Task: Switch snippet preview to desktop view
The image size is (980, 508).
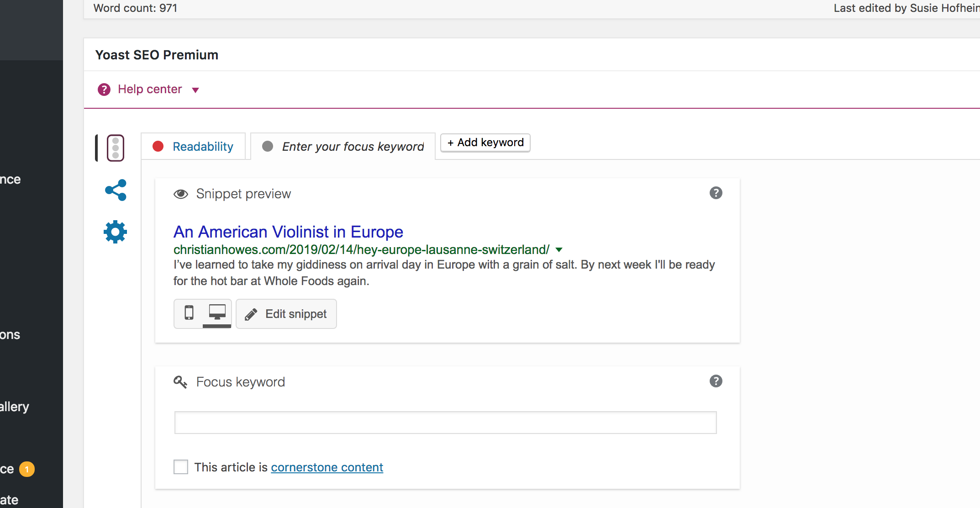Action: 217,313
